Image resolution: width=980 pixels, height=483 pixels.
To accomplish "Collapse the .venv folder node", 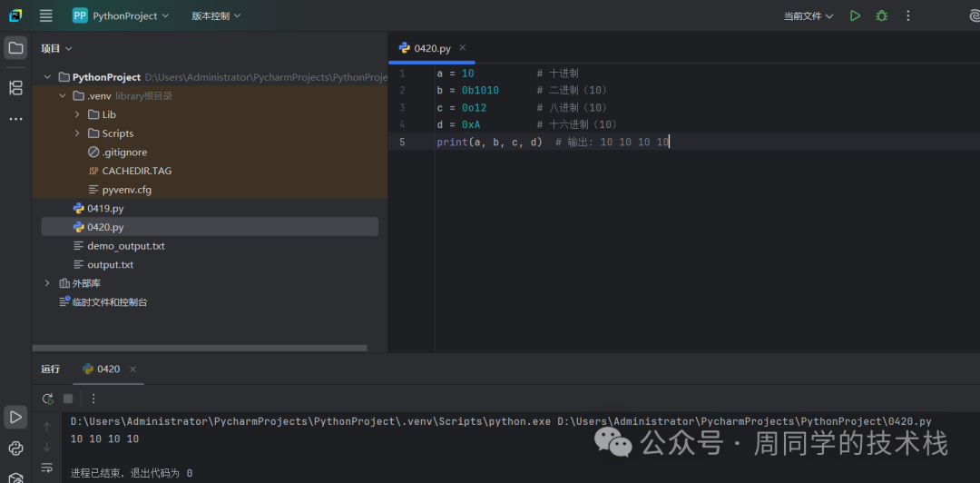I will click(x=63, y=95).
